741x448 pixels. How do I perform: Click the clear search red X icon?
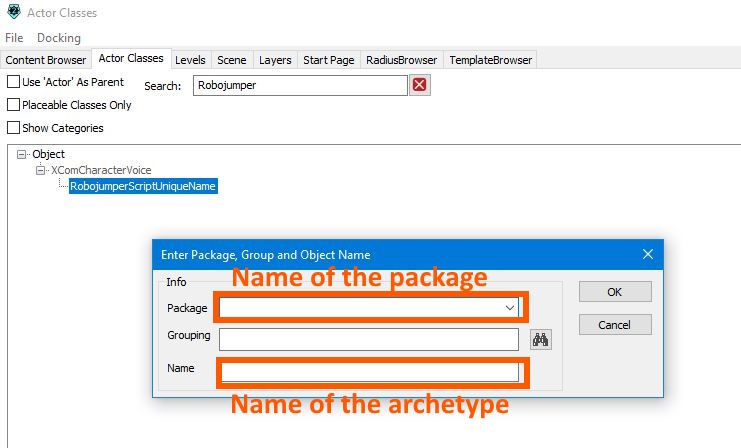(x=420, y=85)
